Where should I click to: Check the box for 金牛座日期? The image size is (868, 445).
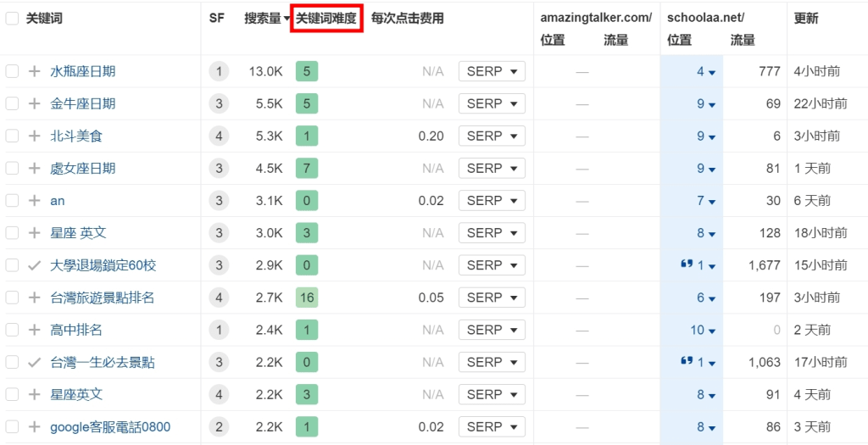(x=12, y=103)
